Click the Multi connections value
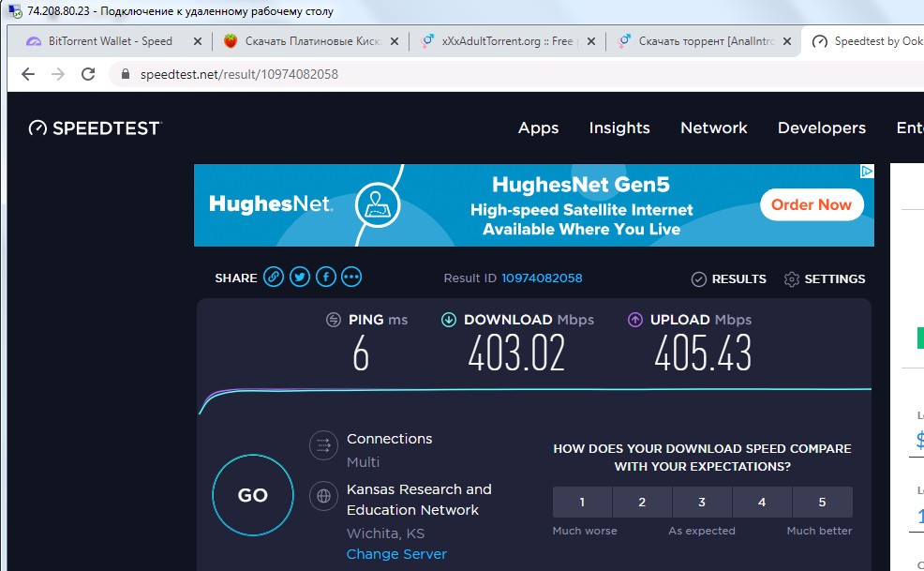 363,462
